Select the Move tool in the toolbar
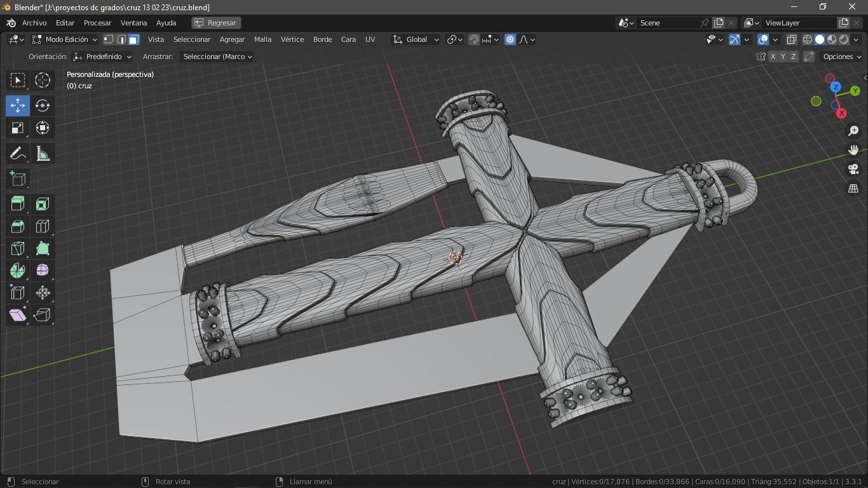 [17, 105]
